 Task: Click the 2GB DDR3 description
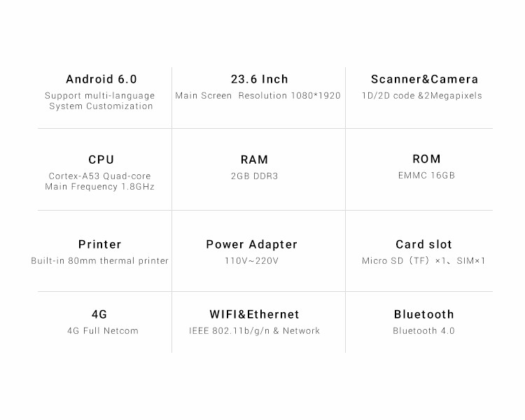click(x=255, y=176)
